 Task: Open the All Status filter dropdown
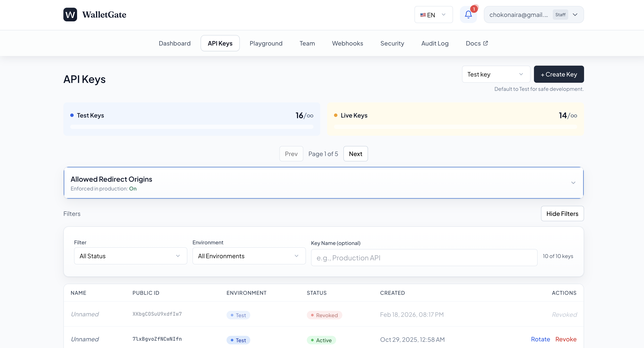[131, 256]
